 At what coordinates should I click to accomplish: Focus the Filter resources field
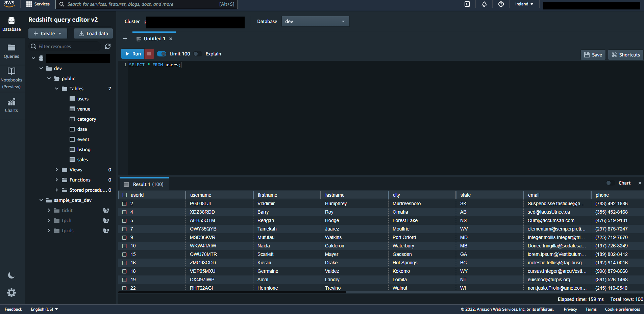click(66, 46)
